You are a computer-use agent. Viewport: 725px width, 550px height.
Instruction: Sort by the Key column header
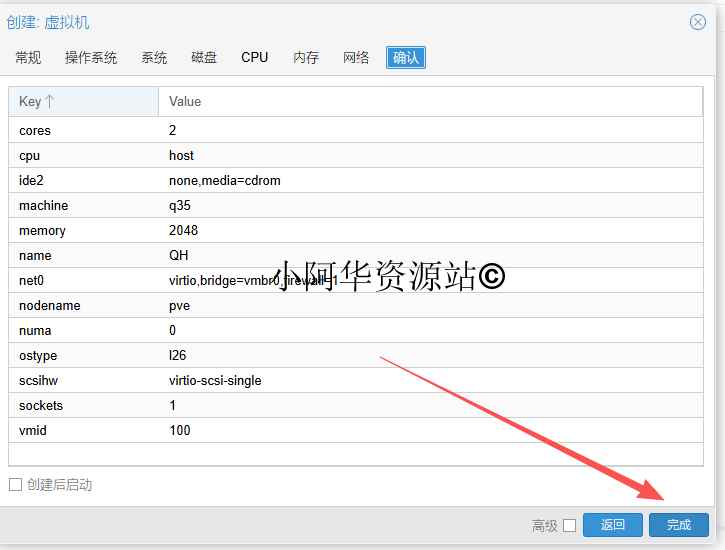click(83, 101)
